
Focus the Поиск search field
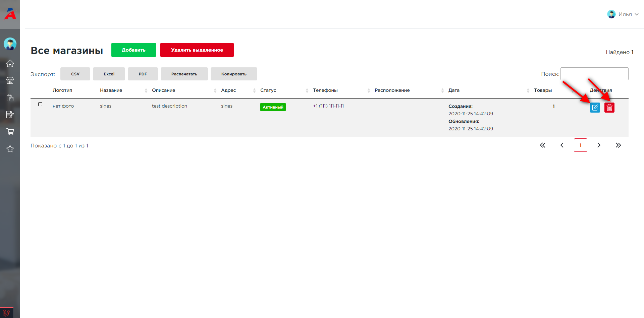coord(594,74)
